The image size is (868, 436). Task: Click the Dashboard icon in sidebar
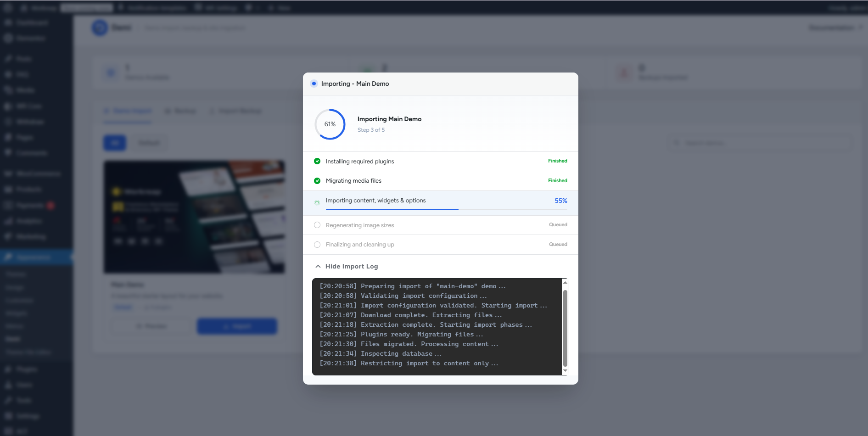[x=8, y=22]
